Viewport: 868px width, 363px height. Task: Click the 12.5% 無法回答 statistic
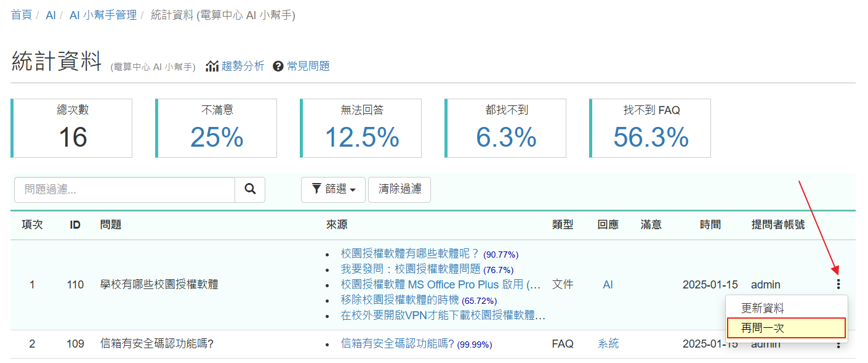pos(362,137)
